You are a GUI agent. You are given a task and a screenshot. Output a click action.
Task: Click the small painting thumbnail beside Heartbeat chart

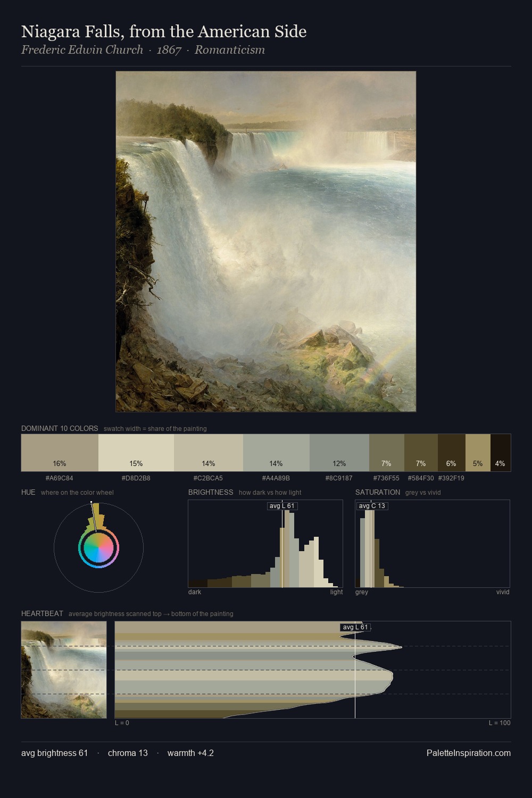point(64,670)
